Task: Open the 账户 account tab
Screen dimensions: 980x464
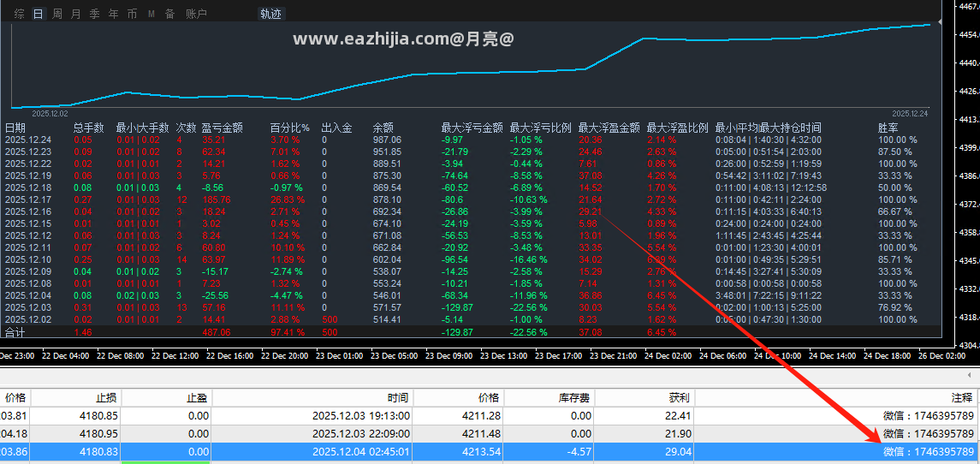Action: pos(196,14)
